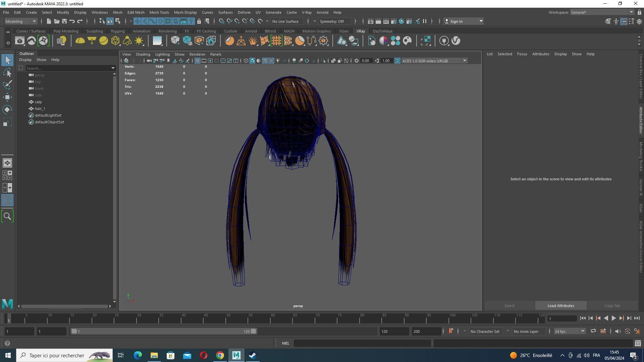Open the V-Ray frame buffer shelf icon
The height and width of the screenshot is (362, 644).
(19, 41)
